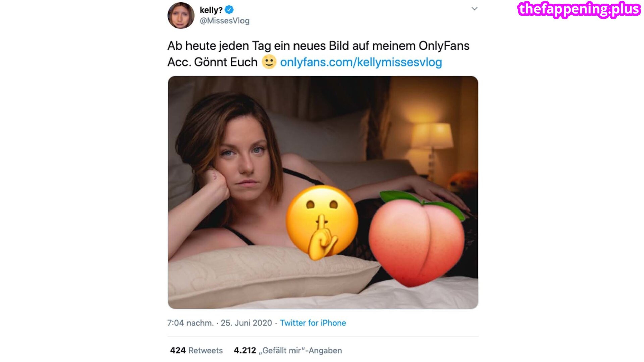Open the "Twitter for iPhone" source link
The image size is (644, 362).
[x=313, y=323]
